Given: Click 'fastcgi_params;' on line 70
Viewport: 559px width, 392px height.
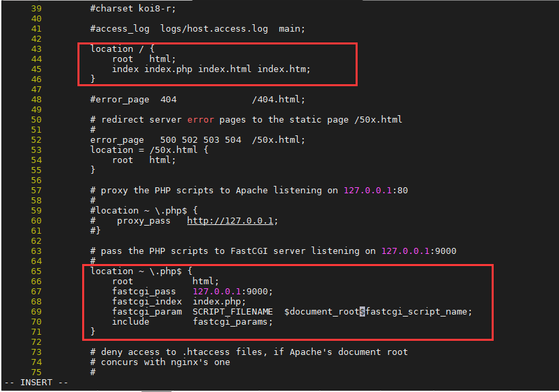Looking at the screenshot, I should 232,322.
